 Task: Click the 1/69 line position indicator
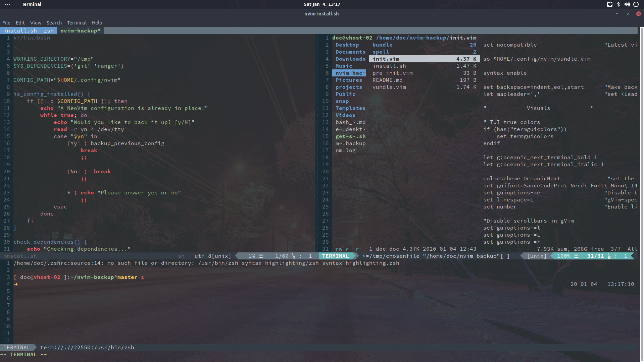(x=282, y=256)
